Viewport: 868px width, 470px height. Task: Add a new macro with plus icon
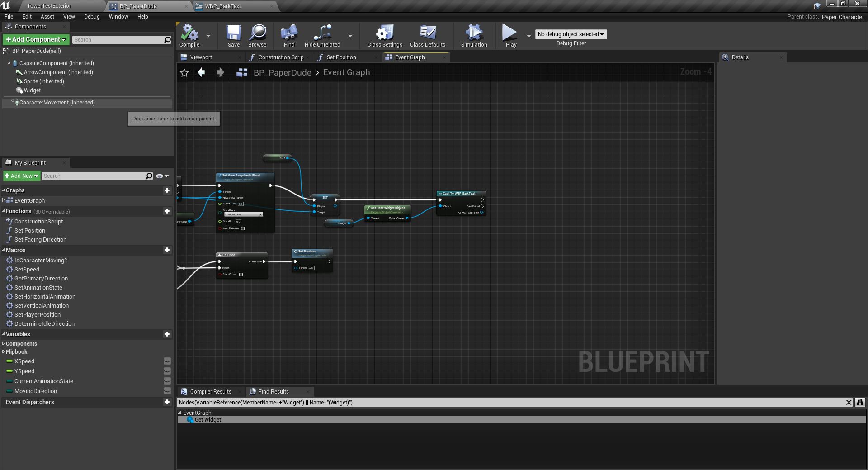[x=167, y=250]
